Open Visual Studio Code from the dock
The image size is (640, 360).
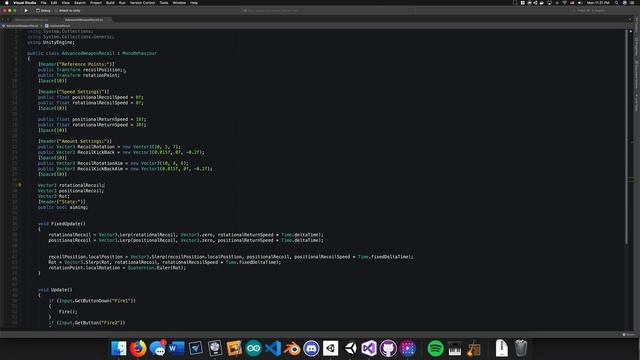click(x=273, y=348)
